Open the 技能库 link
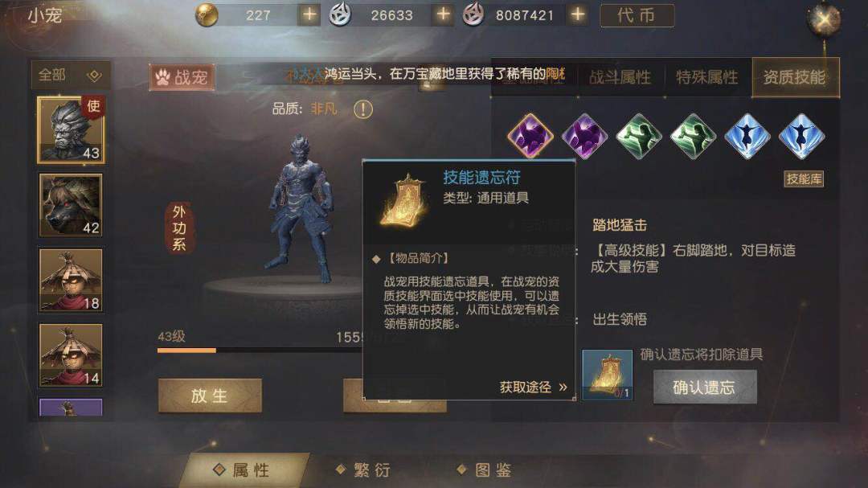Viewport: 868px width, 488px height. coord(804,179)
